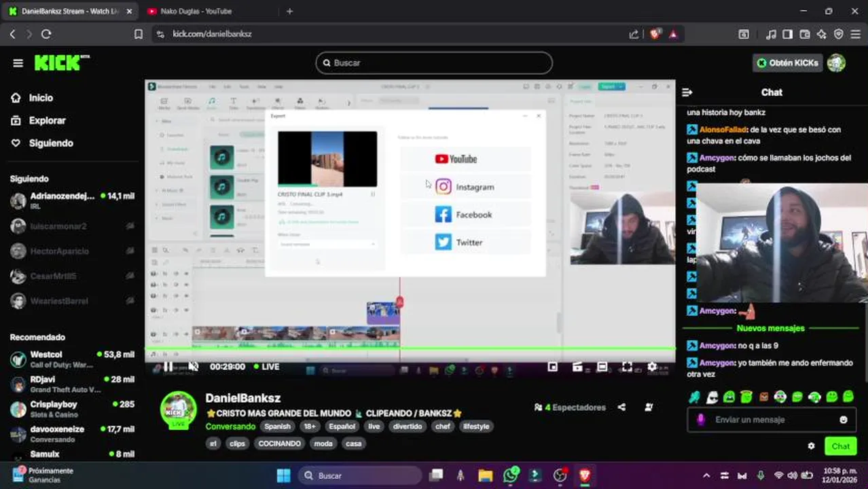Unmute the stream audio
868x489 pixels.
(x=193, y=367)
